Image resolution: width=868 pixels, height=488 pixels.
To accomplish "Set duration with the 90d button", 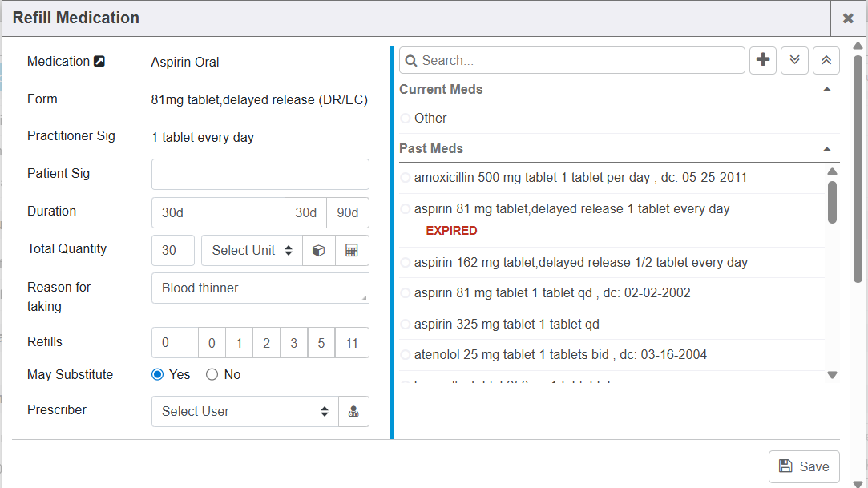I will click(348, 213).
